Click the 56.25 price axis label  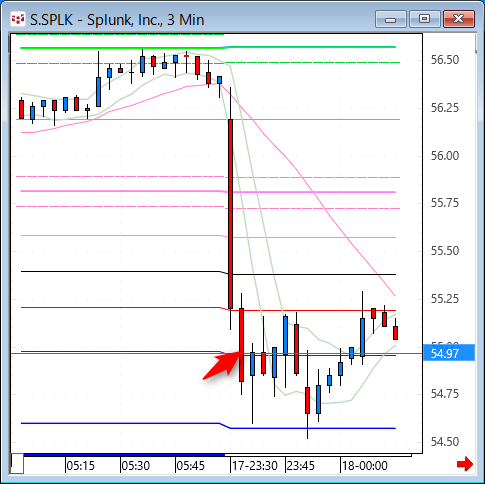(445, 108)
